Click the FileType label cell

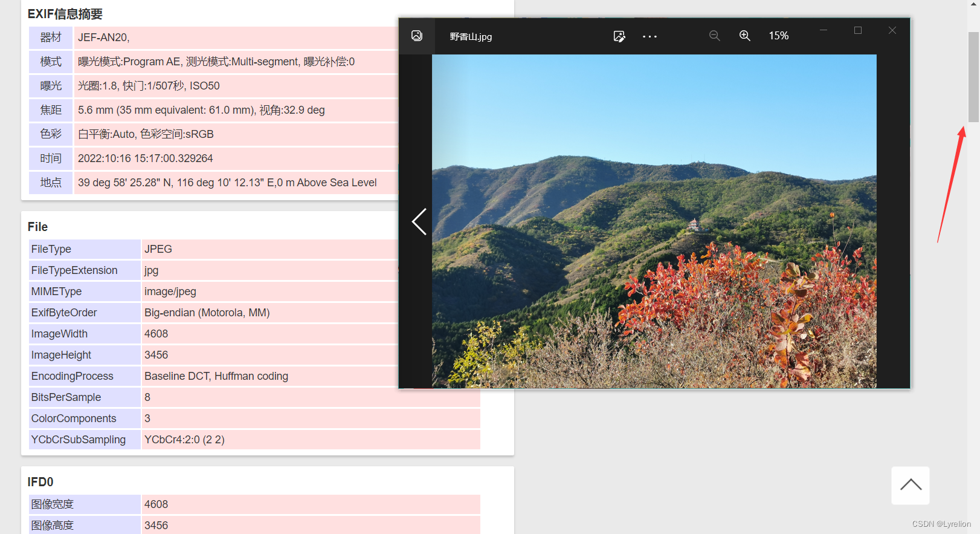[x=85, y=249]
